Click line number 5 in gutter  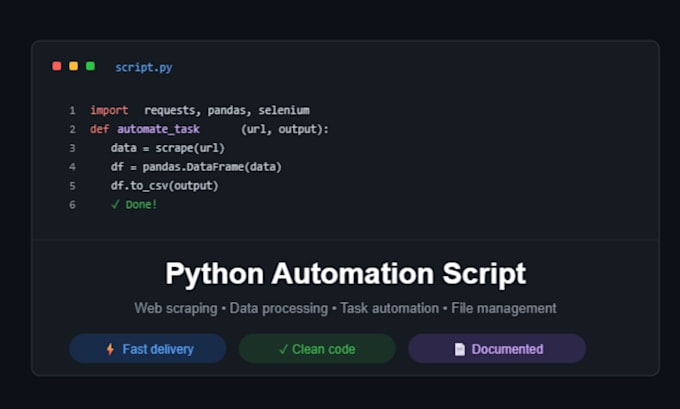(72, 186)
